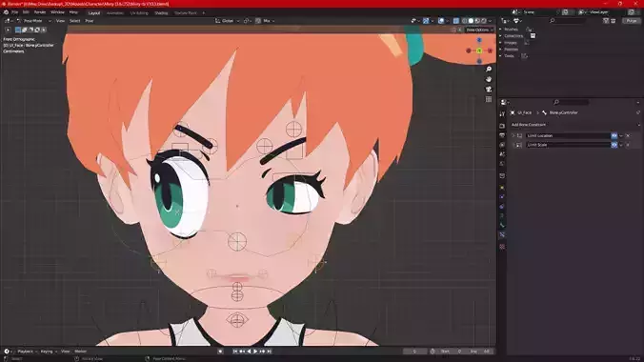Open the Add Bone Constraint dropdown
This screenshot has width=644, height=362.
[575, 125]
